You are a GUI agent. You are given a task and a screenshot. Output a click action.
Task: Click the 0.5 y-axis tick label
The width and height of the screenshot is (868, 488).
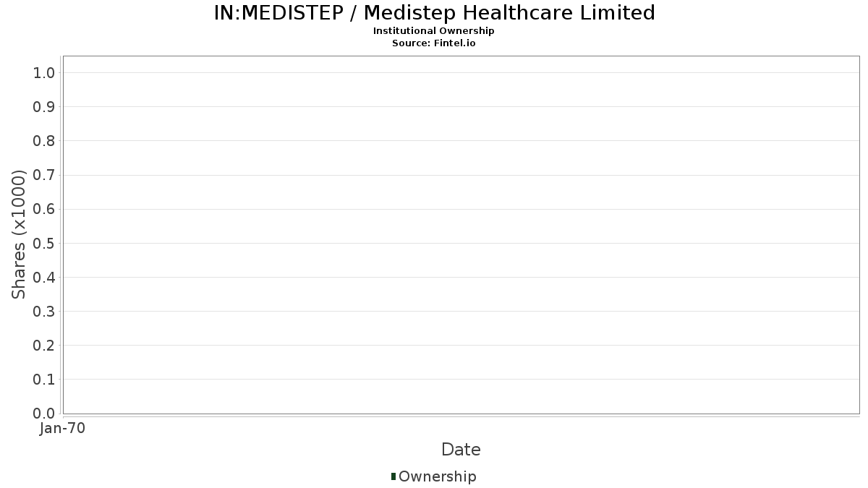pos(44,243)
